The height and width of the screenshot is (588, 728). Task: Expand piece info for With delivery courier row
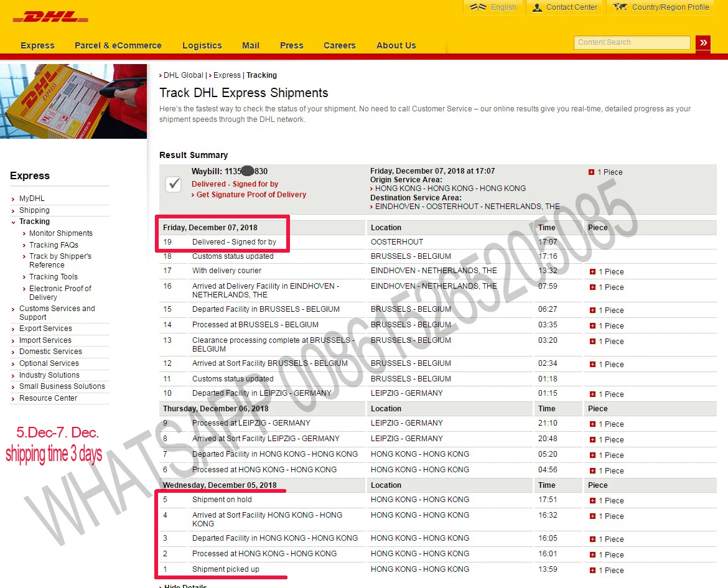click(592, 272)
